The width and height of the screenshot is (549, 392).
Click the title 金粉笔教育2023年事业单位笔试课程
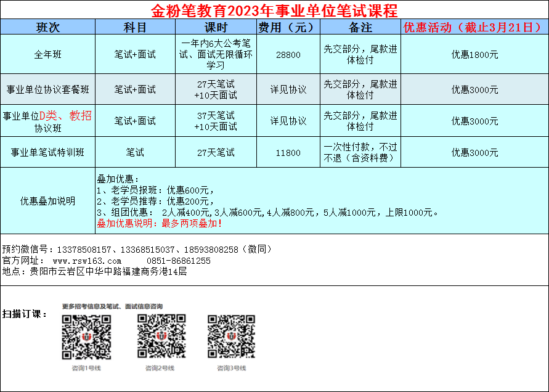coord(274,10)
